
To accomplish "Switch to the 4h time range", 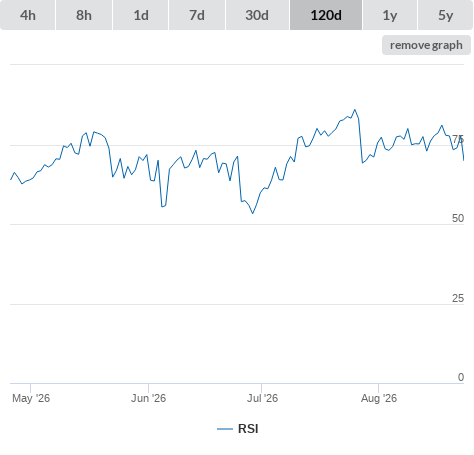I will 28,15.
